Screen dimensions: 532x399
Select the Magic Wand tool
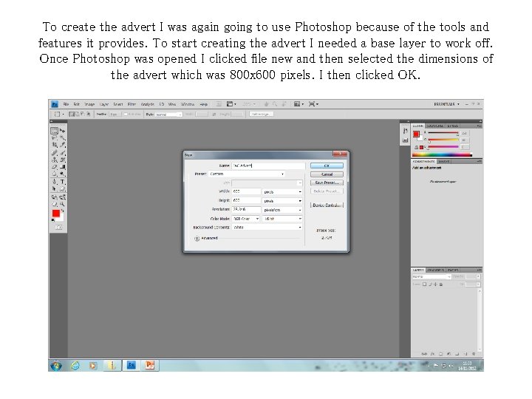62,138
